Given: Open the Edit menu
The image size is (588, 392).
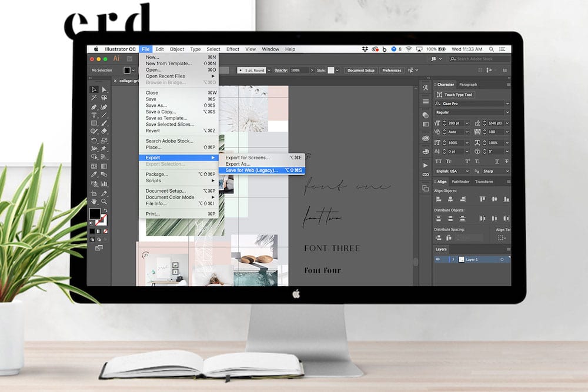Looking at the screenshot, I should pyautogui.click(x=159, y=49).
